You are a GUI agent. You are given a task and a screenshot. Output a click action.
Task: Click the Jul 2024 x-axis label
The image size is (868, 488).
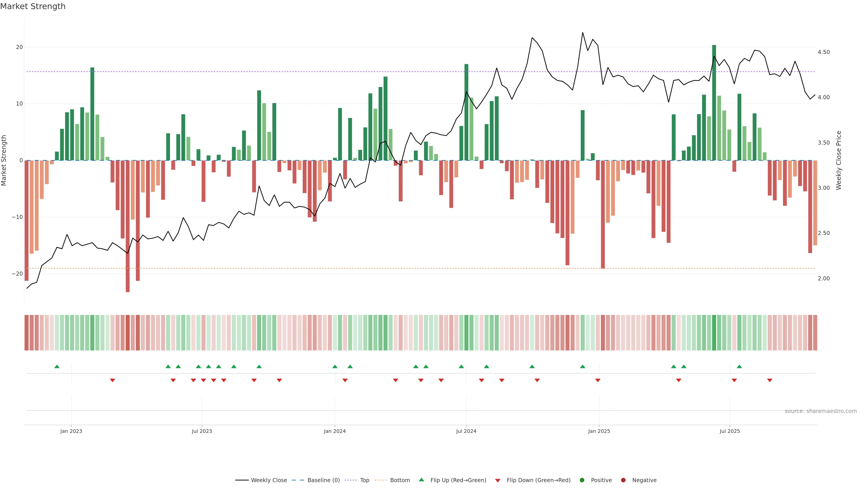tap(466, 431)
